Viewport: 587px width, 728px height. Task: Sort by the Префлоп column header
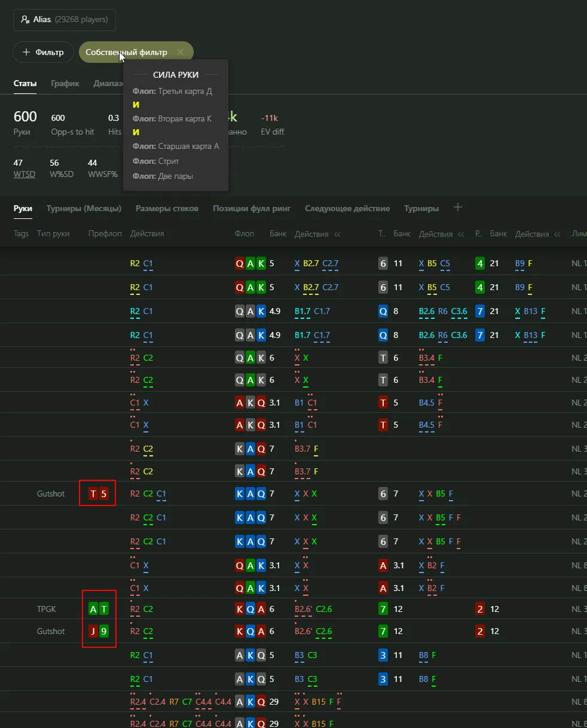pyautogui.click(x=105, y=234)
